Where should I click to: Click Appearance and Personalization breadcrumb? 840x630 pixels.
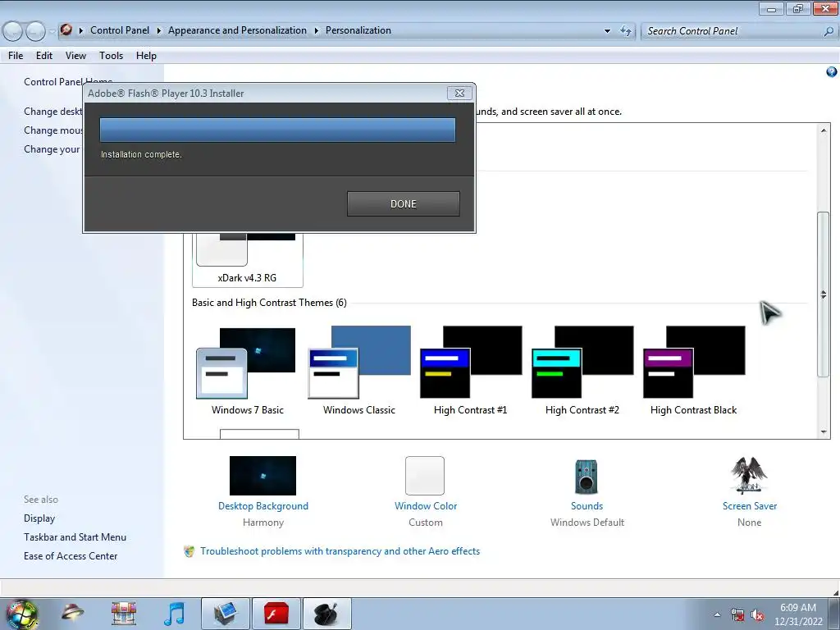click(x=237, y=30)
